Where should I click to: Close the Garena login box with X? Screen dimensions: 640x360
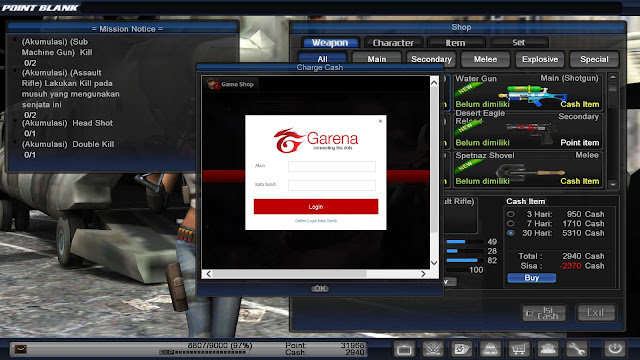pos(380,121)
